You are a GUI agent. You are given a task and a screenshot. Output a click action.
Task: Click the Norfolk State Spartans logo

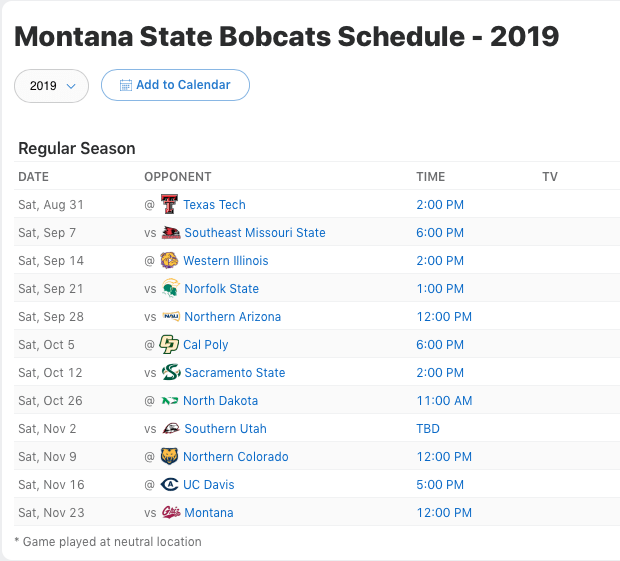coord(171,288)
